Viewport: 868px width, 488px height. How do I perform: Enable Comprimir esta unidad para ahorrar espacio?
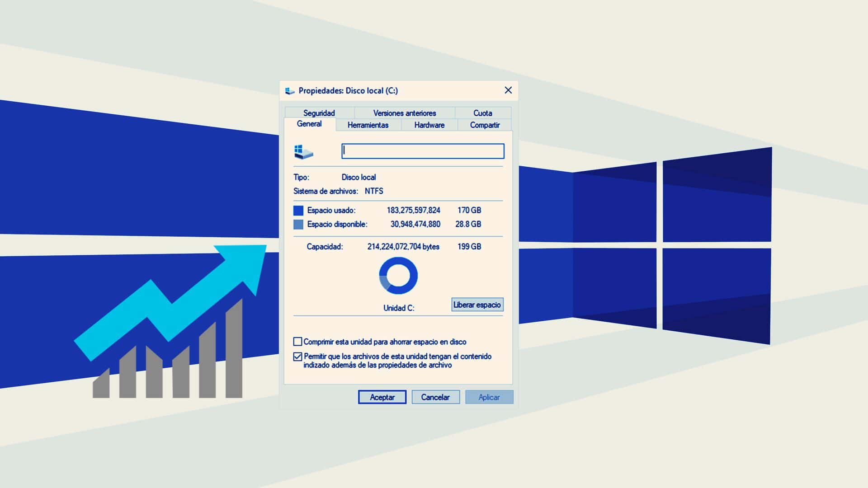pyautogui.click(x=298, y=342)
